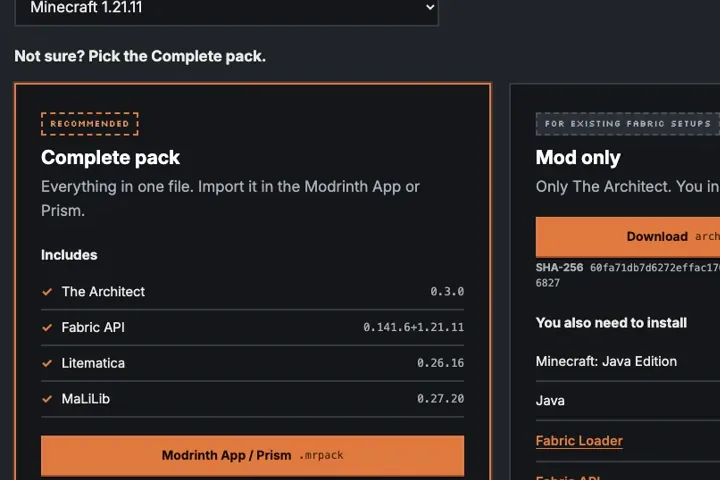Click the RECOMMENDED badge
Viewport: 720px width, 480px height.
click(x=90, y=124)
